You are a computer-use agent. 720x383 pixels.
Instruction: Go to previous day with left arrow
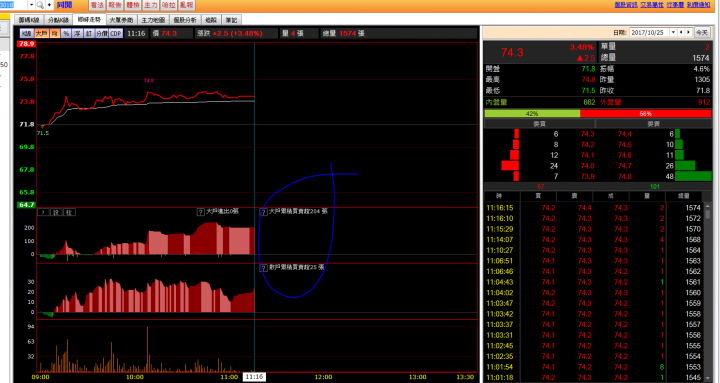coord(681,33)
